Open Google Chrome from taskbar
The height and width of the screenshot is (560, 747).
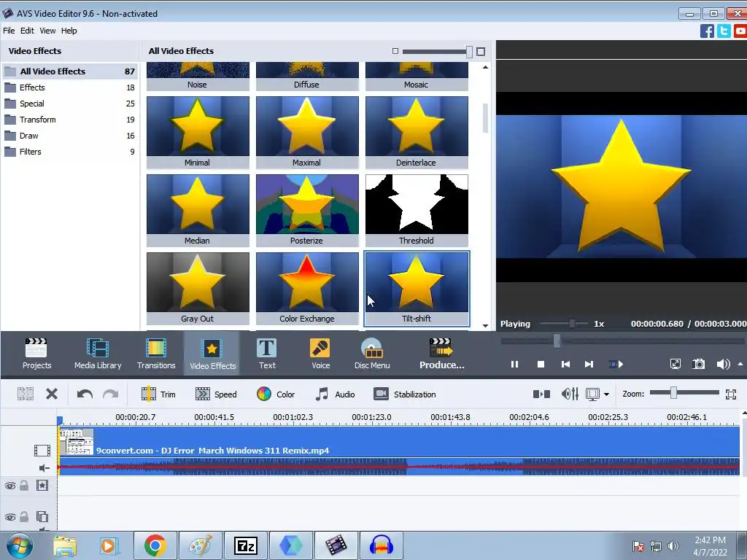tap(155, 545)
